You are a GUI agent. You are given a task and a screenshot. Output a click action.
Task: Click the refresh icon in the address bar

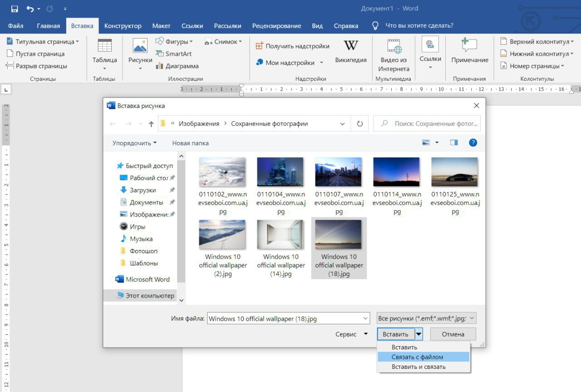(360, 123)
